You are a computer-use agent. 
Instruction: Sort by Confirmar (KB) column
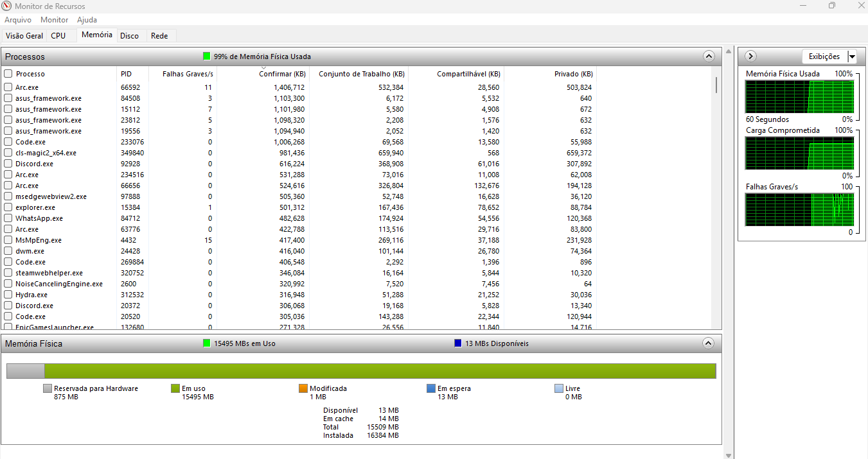click(263, 74)
